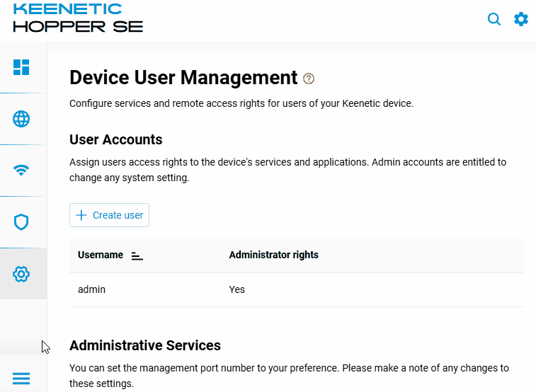Click the Create user button

(x=109, y=215)
